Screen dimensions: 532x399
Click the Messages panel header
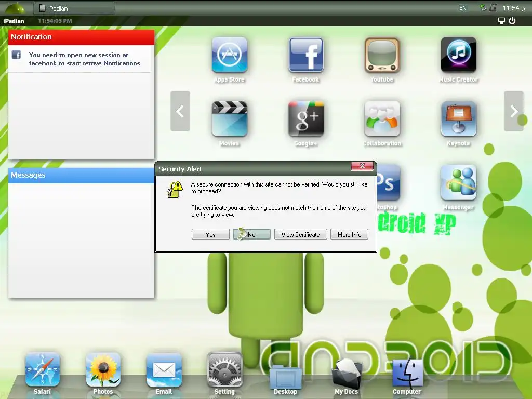82,175
